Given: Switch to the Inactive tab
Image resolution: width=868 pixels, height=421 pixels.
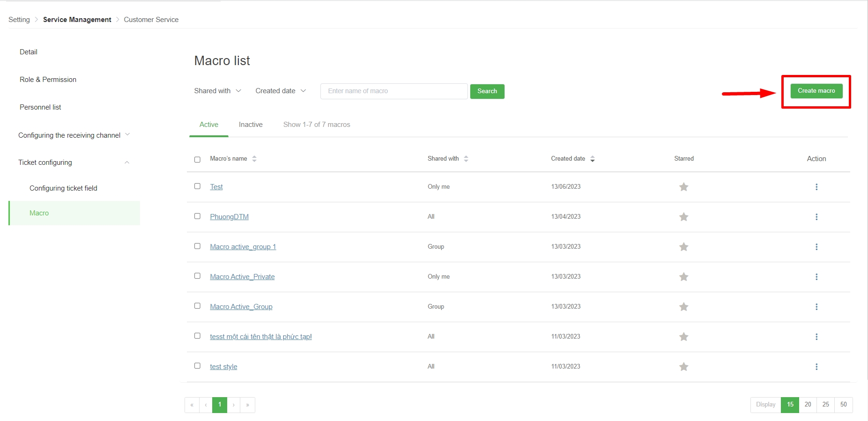Looking at the screenshot, I should [251, 125].
